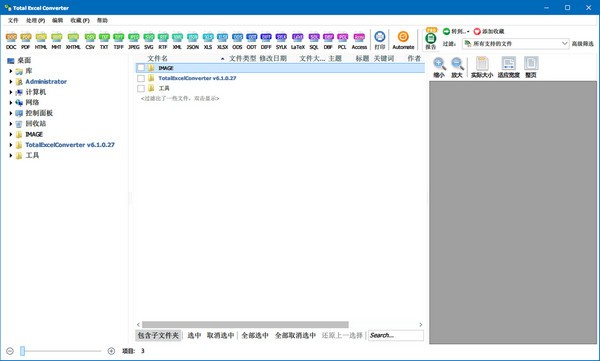
Task: Convert to XML format
Action: (177, 41)
